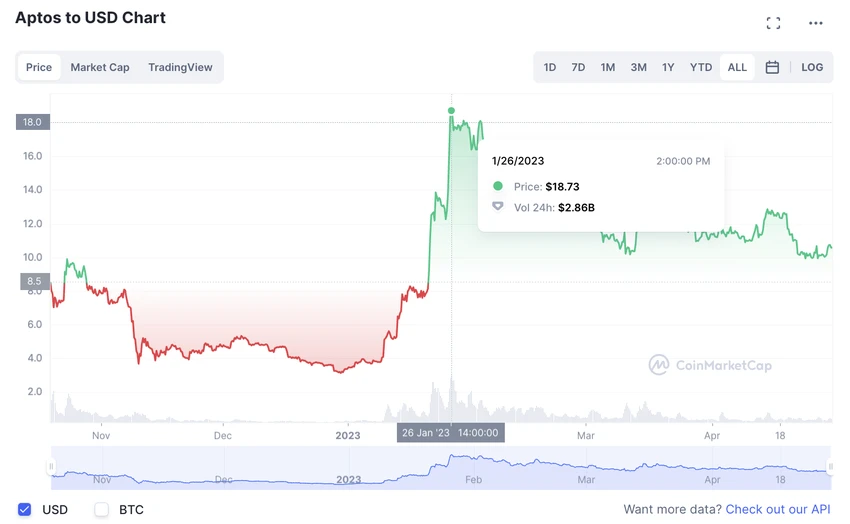Click the left range slider handle

[51, 467]
